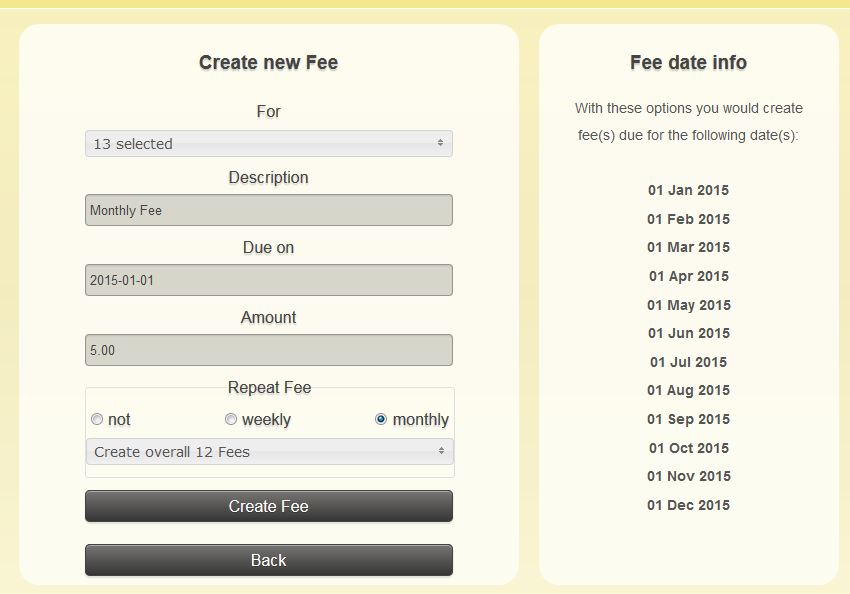
Task: Select the 'weekly' repeat radio button
Action: 231,419
